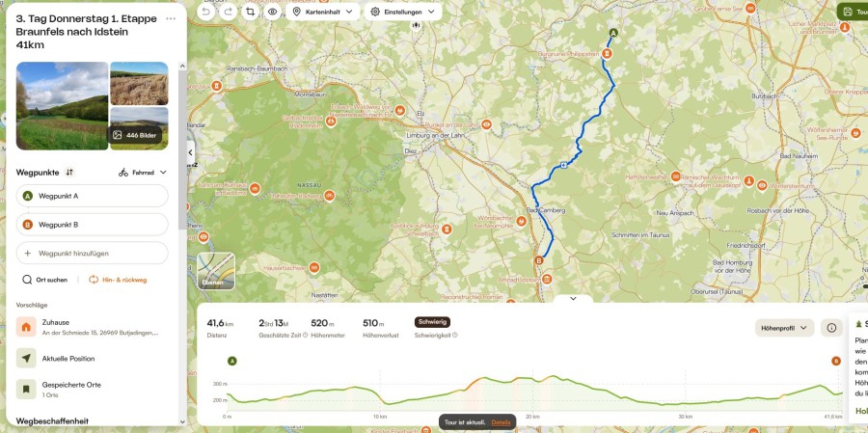This screenshot has width=868, height=433.
Task: Toggle Hin- & rückweg round trip
Action: pyautogui.click(x=118, y=280)
